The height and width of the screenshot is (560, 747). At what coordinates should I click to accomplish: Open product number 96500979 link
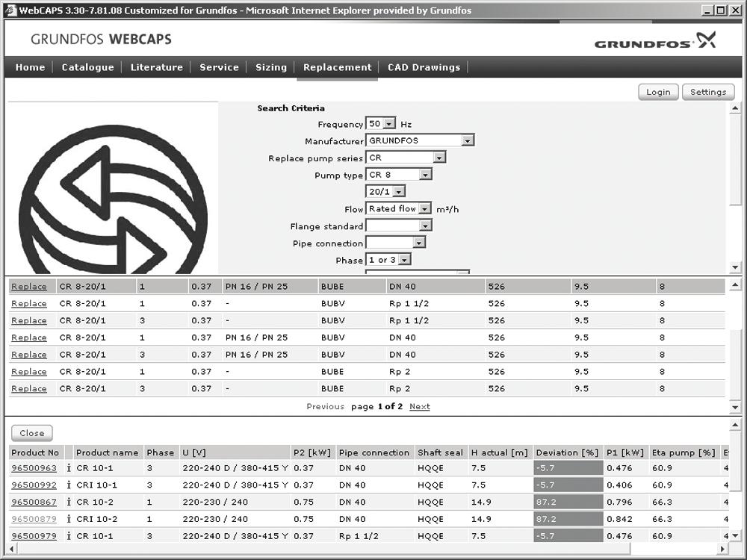[x=34, y=535]
